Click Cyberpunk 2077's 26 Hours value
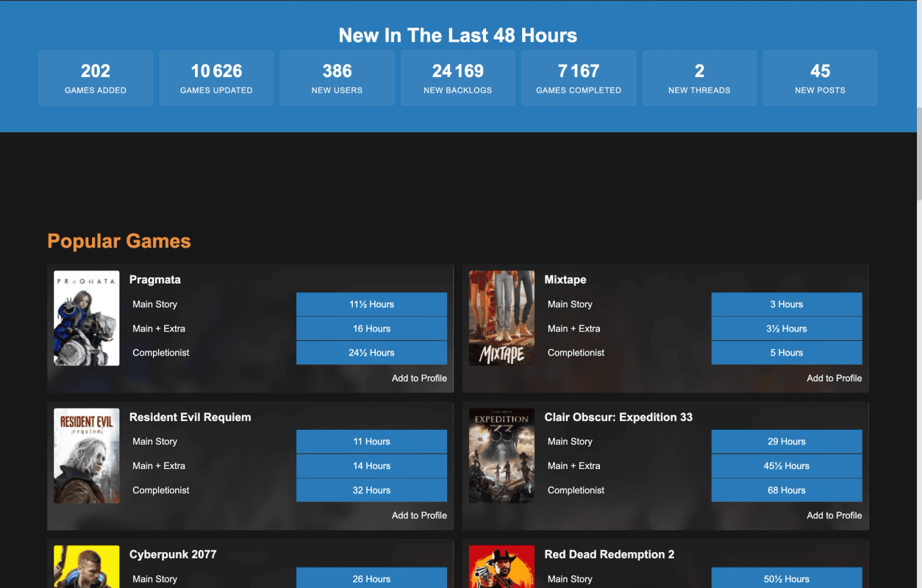The image size is (922, 588). tap(372, 578)
